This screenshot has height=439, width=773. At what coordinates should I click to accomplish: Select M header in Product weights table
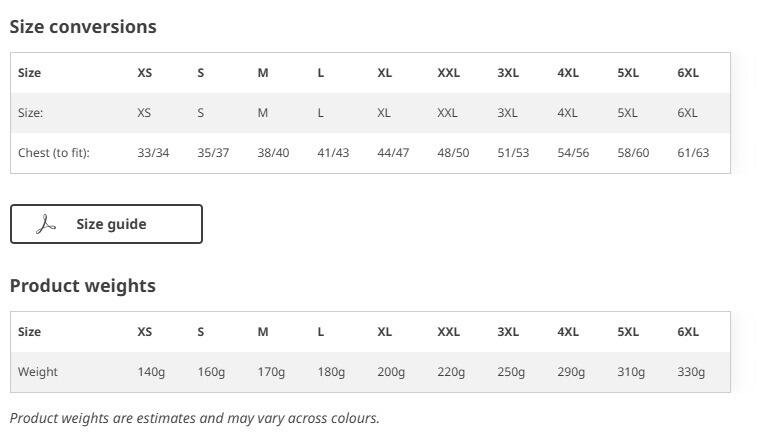pyautogui.click(x=263, y=332)
